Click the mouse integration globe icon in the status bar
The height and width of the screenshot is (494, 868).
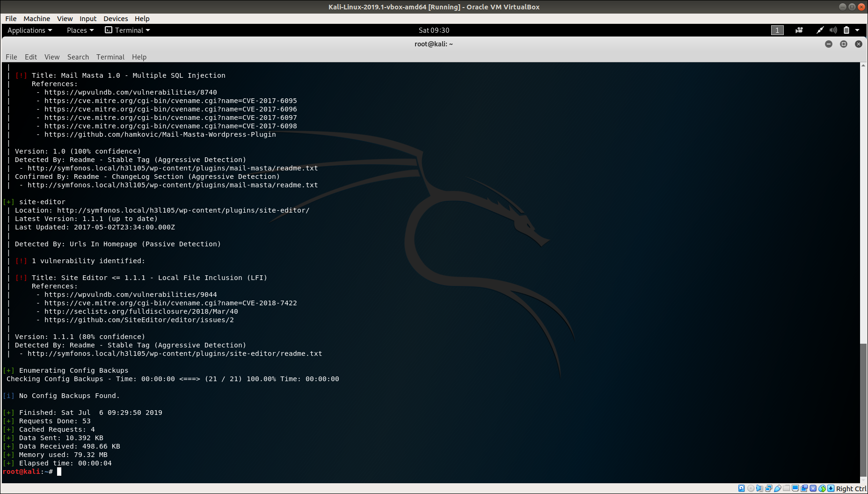pyautogui.click(x=822, y=488)
